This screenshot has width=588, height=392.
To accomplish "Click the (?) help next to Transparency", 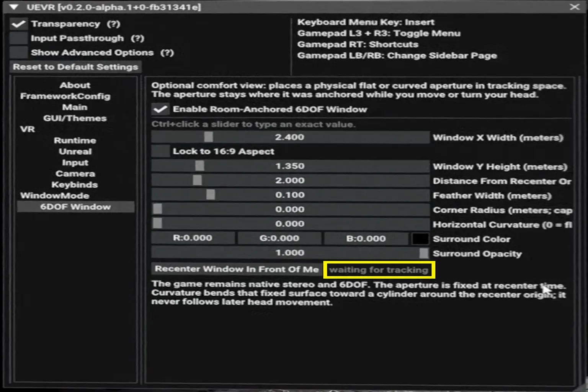I will (x=113, y=24).
